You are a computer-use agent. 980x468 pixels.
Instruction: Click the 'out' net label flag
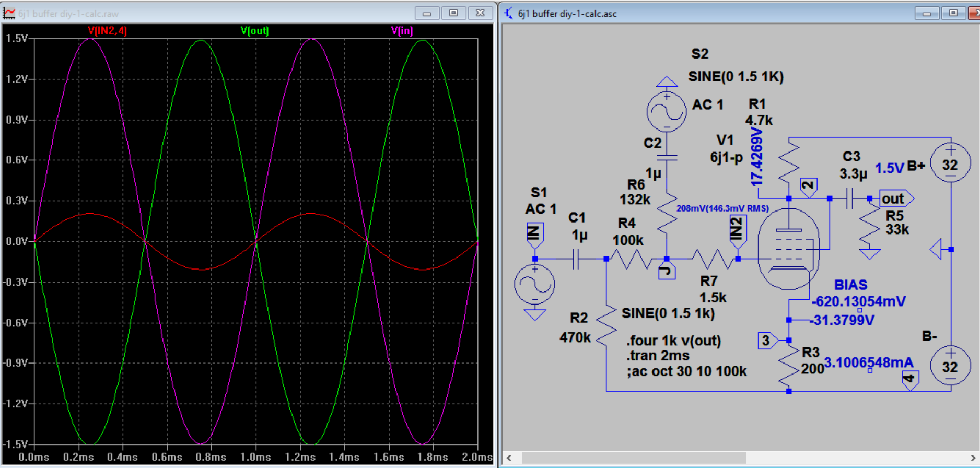click(x=896, y=198)
